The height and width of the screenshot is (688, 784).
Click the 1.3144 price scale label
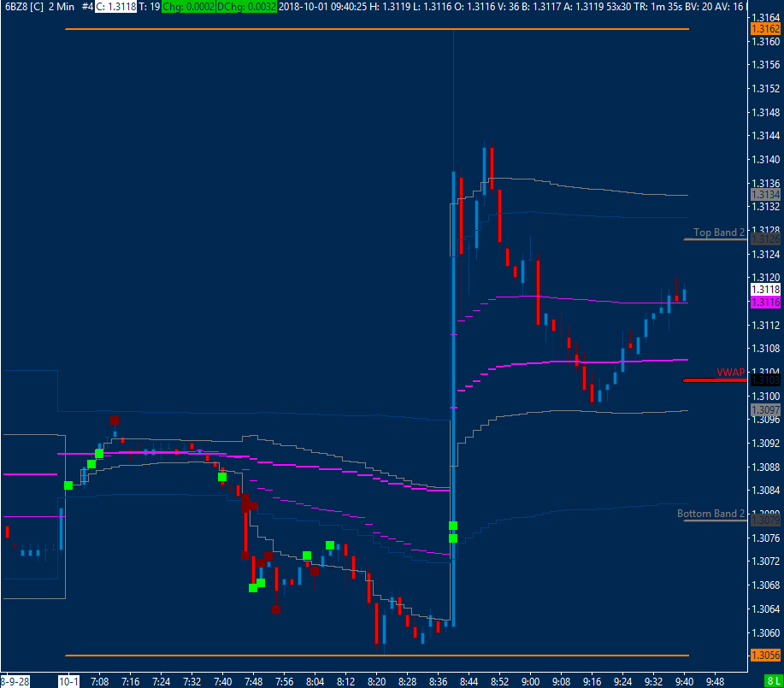(x=766, y=136)
